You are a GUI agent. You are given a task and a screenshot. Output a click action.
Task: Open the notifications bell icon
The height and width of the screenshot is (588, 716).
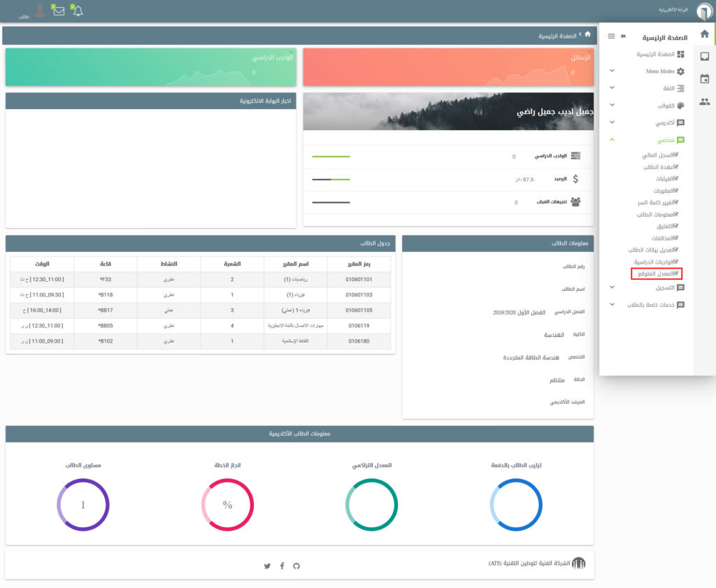[x=77, y=11]
